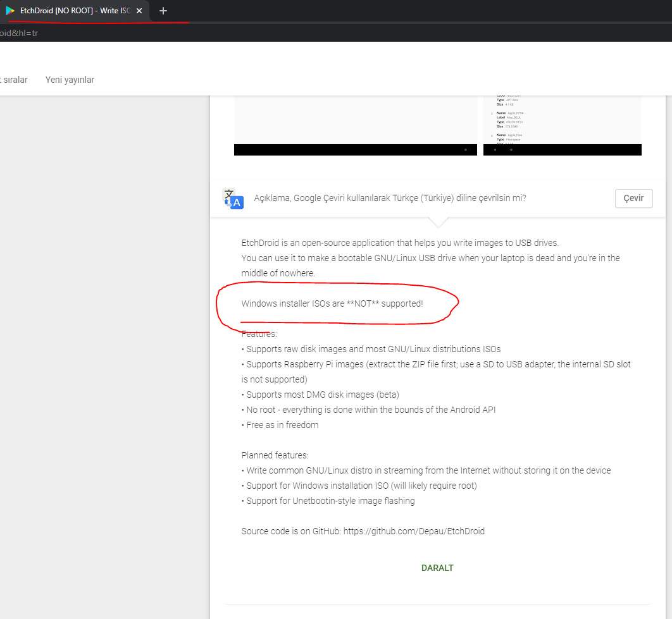Click the translation prompt text 'Açıklama, Google Çeviri'
672x619 pixels.
(x=390, y=198)
